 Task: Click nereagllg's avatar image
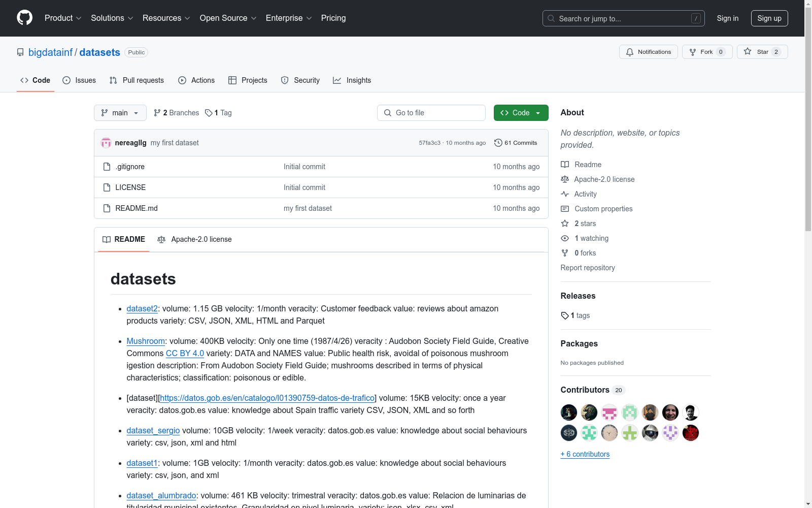click(x=106, y=143)
